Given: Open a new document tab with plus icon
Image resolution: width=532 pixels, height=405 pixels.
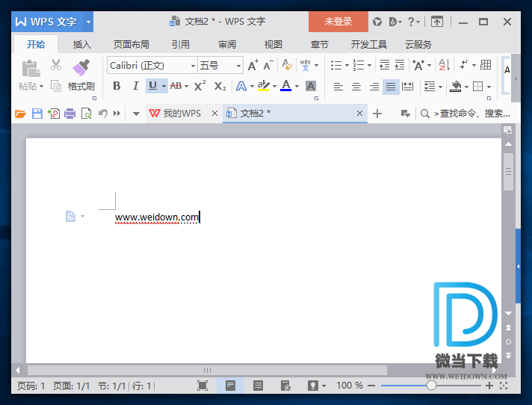Looking at the screenshot, I should [377, 114].
